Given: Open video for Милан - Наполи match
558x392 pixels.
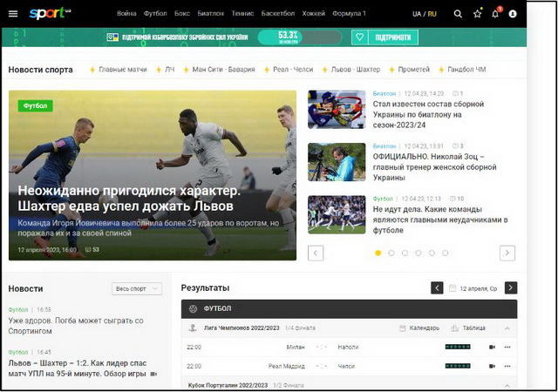Looking at the screenshot, I should pyautogui.click(x=492, y=347).
